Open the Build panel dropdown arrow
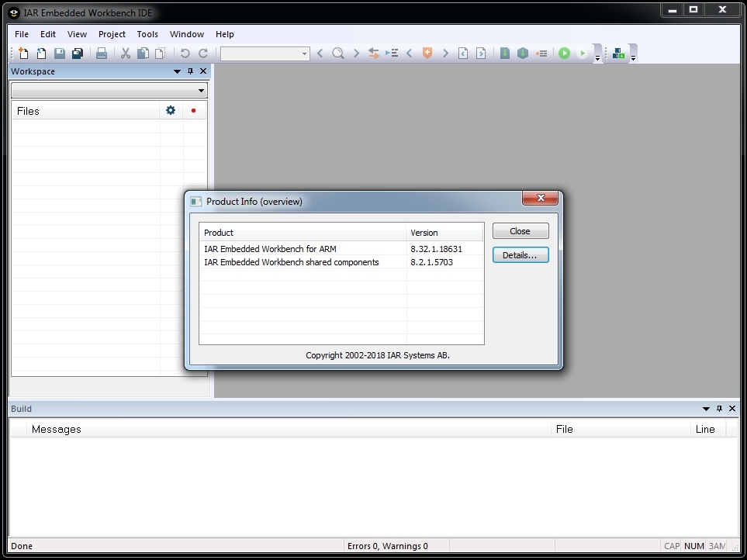 click(x=706, y=409)
